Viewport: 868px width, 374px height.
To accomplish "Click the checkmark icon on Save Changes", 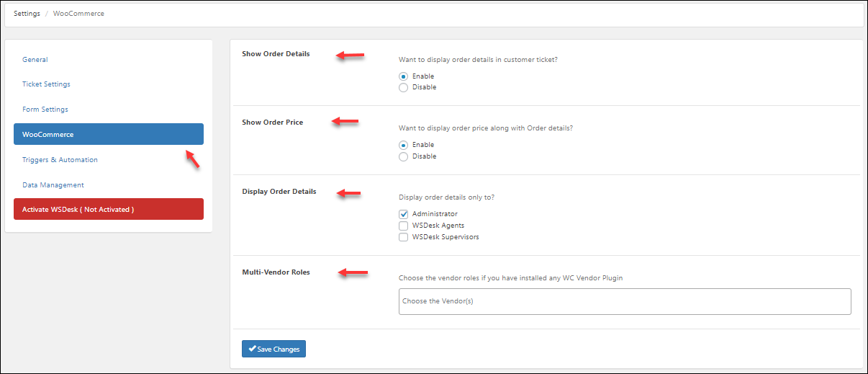I will (x=252, y=349).
